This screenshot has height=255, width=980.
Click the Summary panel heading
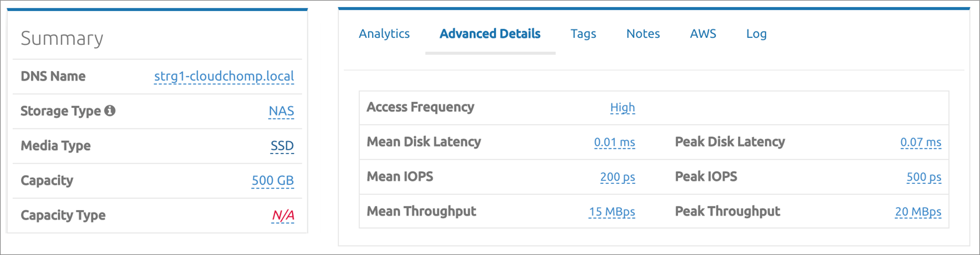coord(62,39)
